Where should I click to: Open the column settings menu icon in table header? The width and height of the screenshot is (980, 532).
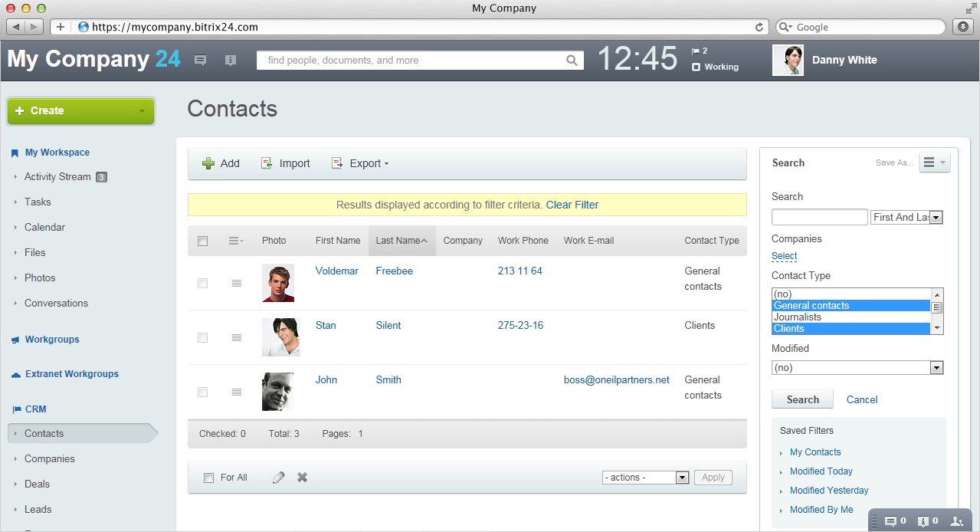pos(236,241)
